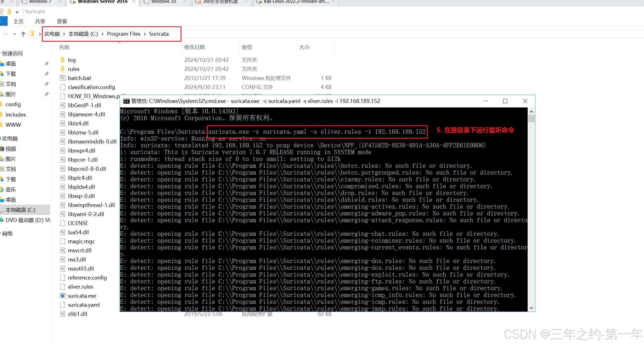Select 本地磁盘 (C:) in navigation pane
Screen dimensions: 644x345
click(x=20, y=210)
